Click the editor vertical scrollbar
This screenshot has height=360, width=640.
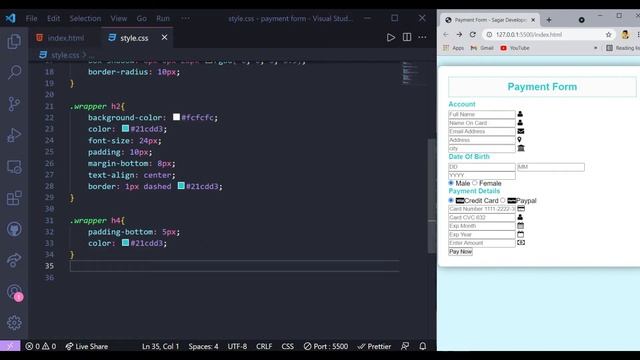[432, 196]
